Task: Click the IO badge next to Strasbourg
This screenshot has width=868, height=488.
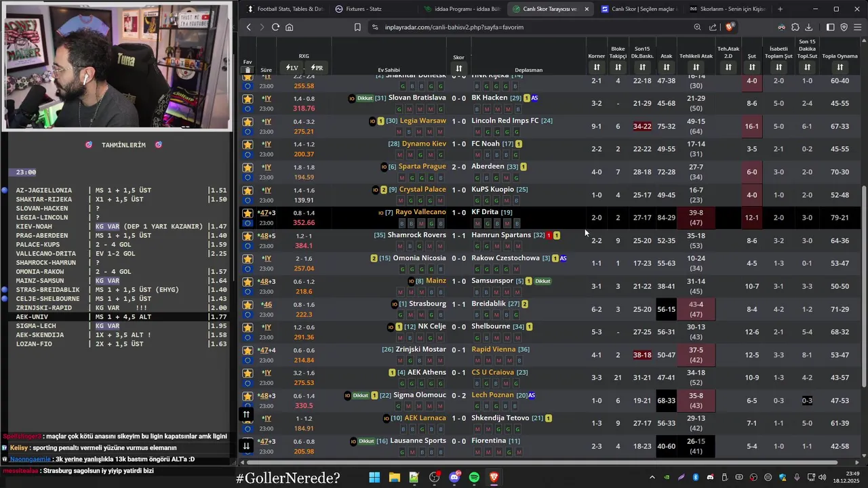Action: (x=395, y=304)
